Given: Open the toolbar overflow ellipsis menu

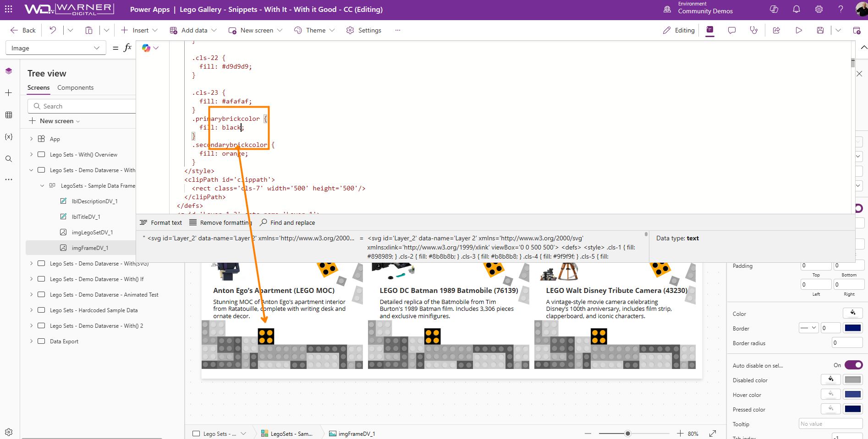Looking at the screenshot, I should [398, 30].
